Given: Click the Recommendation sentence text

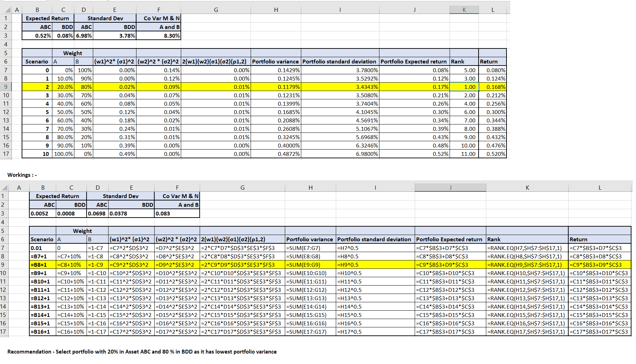Looking at the screenshot, I should [142, 351].
